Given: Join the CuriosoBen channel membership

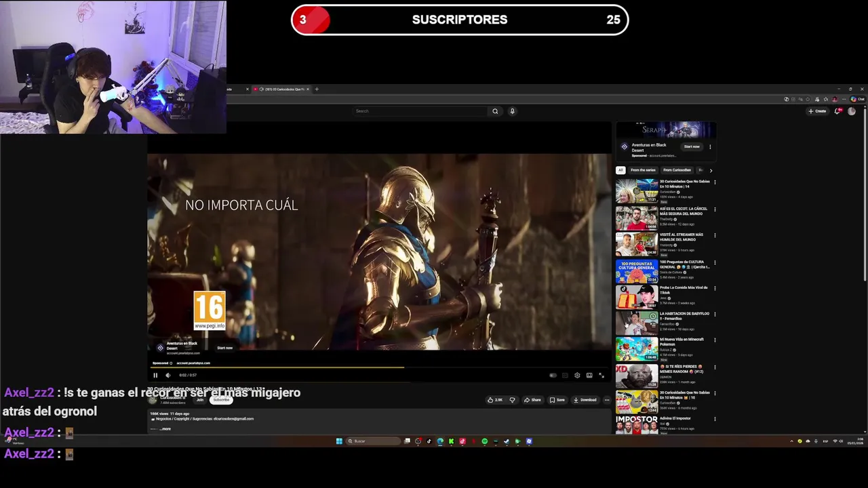Looking at the screenshot, I should (199, 400).
